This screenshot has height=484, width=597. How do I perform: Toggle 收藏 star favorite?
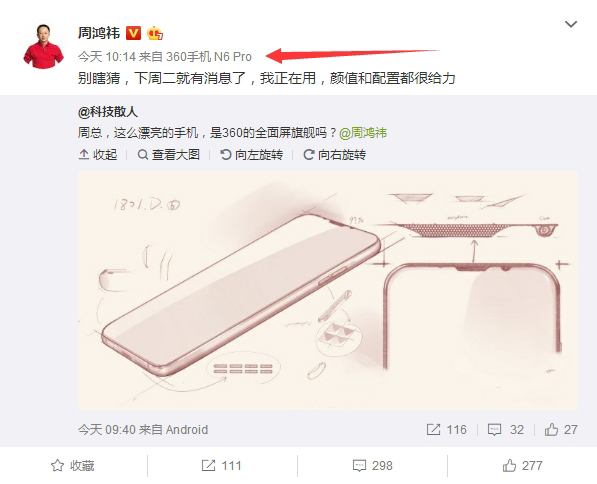pyautogui.click(x=72, y=465)
